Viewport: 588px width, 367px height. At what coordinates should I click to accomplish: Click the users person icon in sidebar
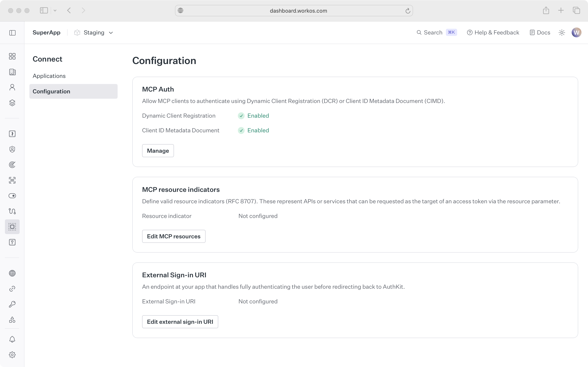click(x=12, y=87)
